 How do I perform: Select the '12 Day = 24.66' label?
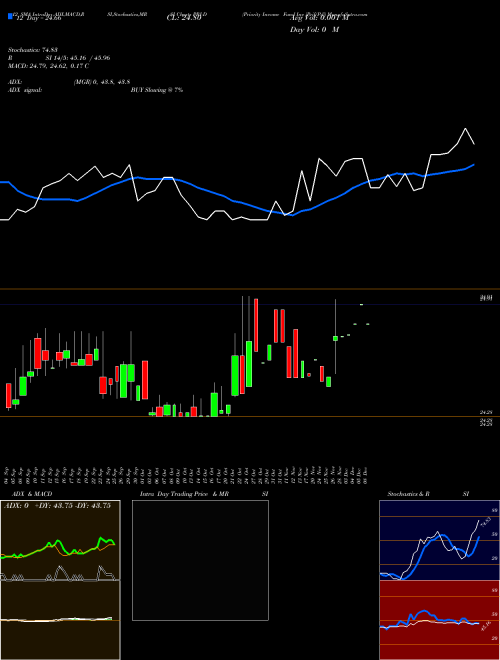[38, 18]
